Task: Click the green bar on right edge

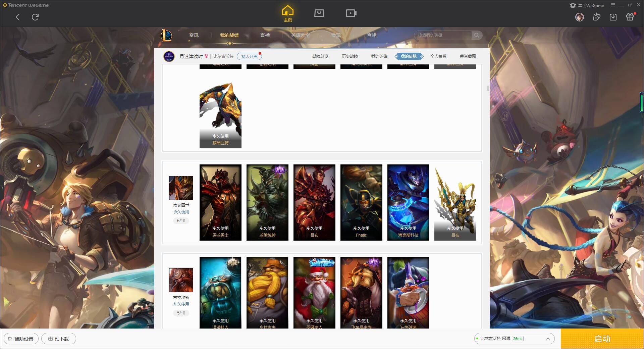Action: (642, 102)
